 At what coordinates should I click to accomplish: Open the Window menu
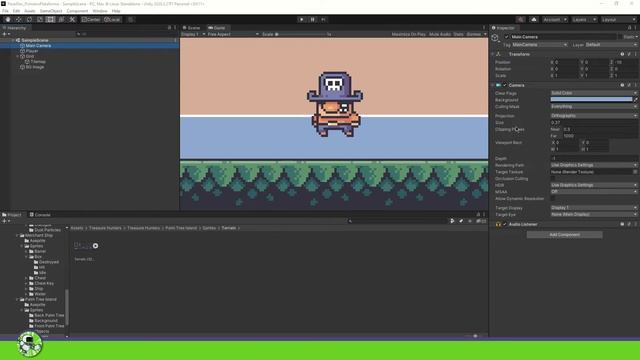click(x=100, y=11)
